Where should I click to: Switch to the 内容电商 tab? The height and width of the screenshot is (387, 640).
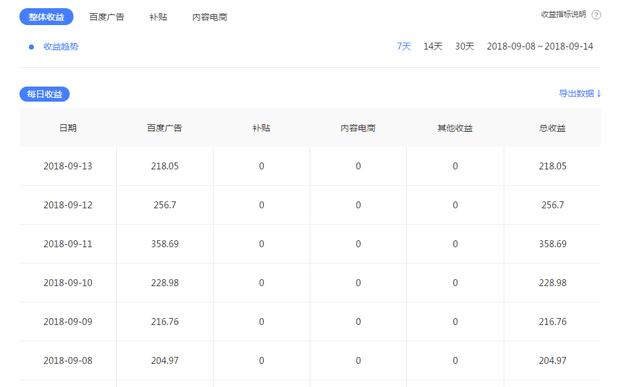pyautogui.click(x=210, y=17)
